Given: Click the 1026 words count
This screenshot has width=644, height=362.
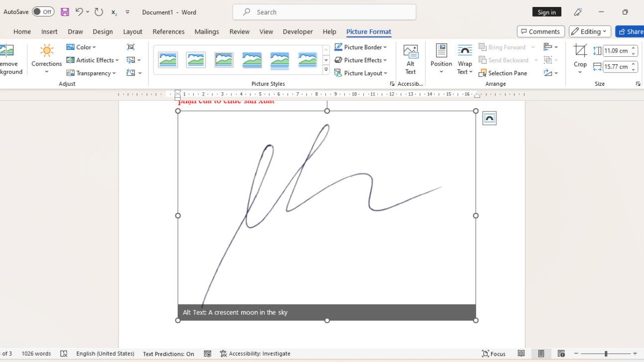Looking at the screenshot, I should pos(36,354).
